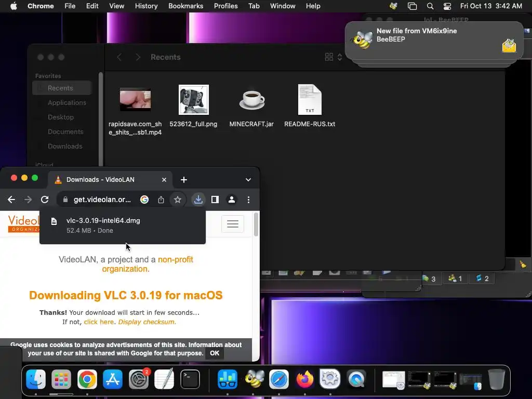Image resolution: width=532 pixels, height=399 pixels.
Task: Click the VideoLAN address bar URL
Action: point(102,199)
